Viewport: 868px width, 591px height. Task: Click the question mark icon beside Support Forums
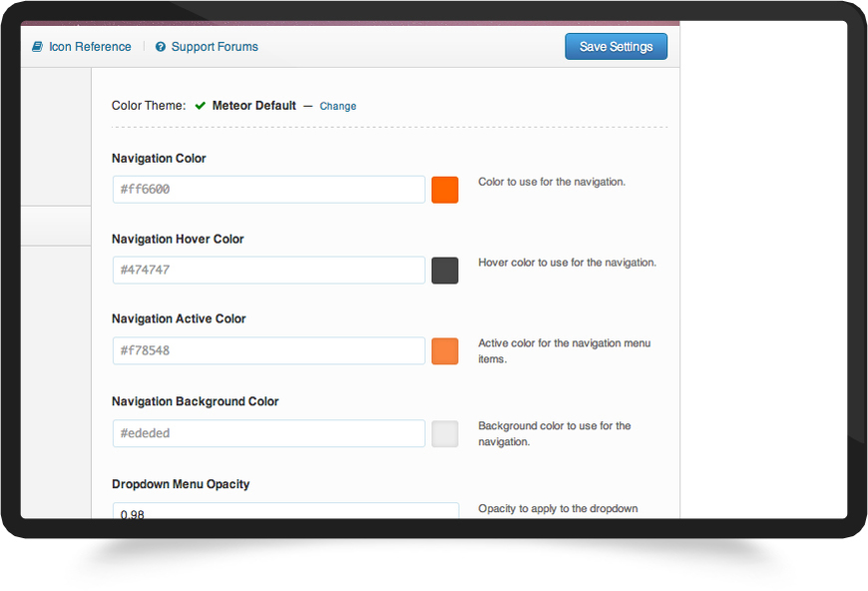(x=161, y=47)
